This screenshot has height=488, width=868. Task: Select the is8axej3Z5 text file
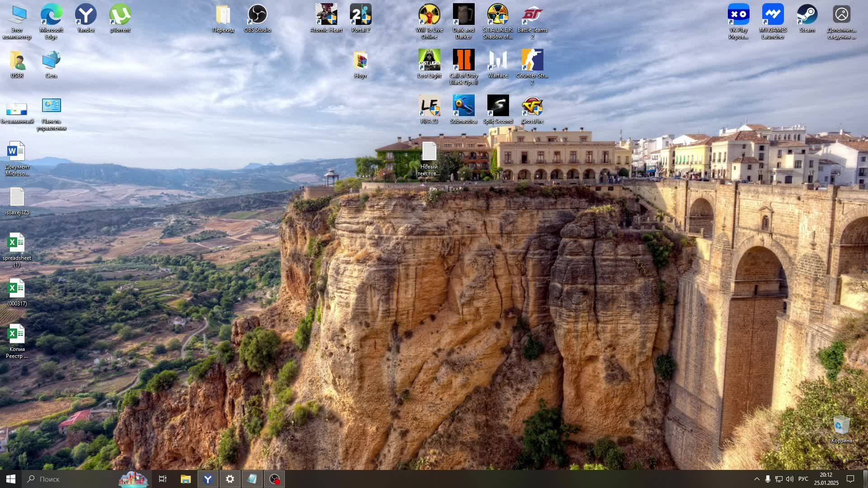click(x=17, y=201)
